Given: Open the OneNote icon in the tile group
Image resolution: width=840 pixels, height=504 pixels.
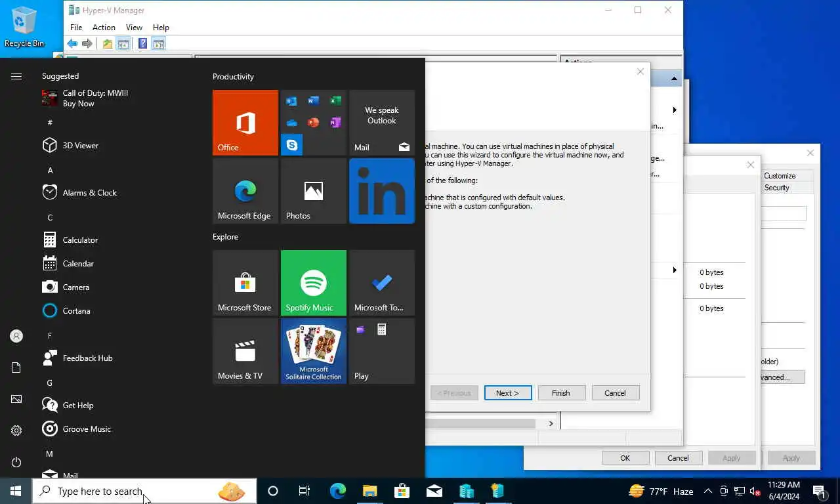Looking at the screenshot, I should click(x=335, y=123).
